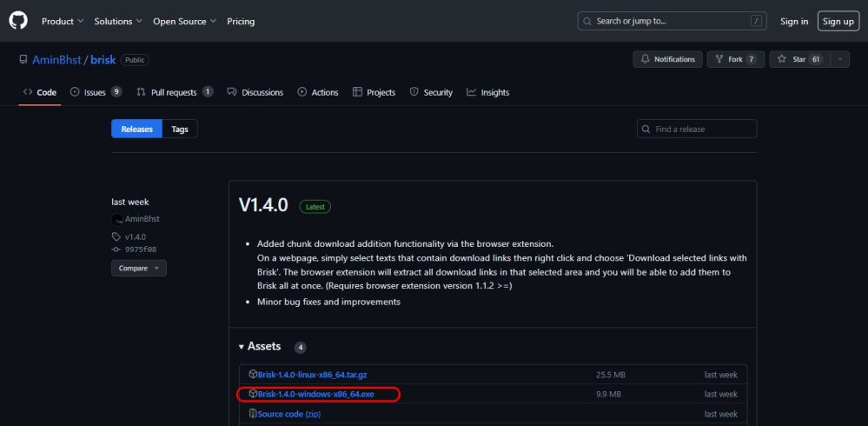Collapse the Assets section

point(260,346)
